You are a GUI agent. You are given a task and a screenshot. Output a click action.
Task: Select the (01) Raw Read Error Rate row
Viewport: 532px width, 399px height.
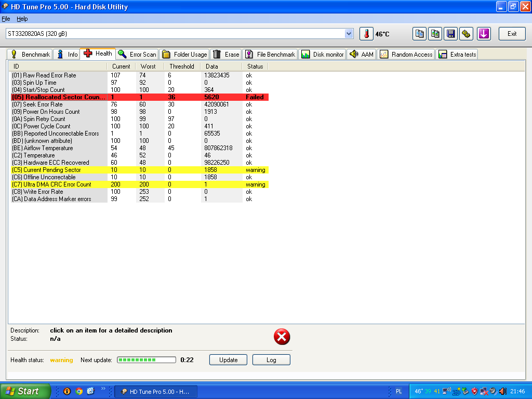point(140,75)
